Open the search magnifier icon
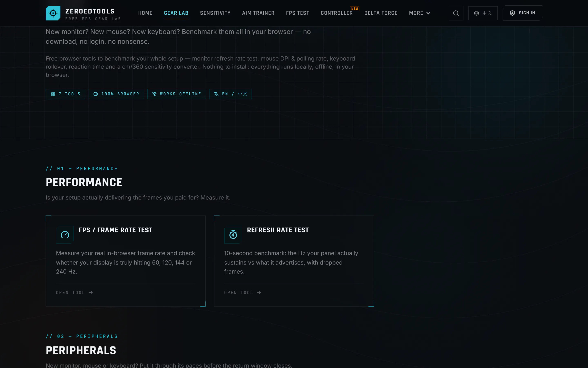588x368 pixels. (456, 13)
